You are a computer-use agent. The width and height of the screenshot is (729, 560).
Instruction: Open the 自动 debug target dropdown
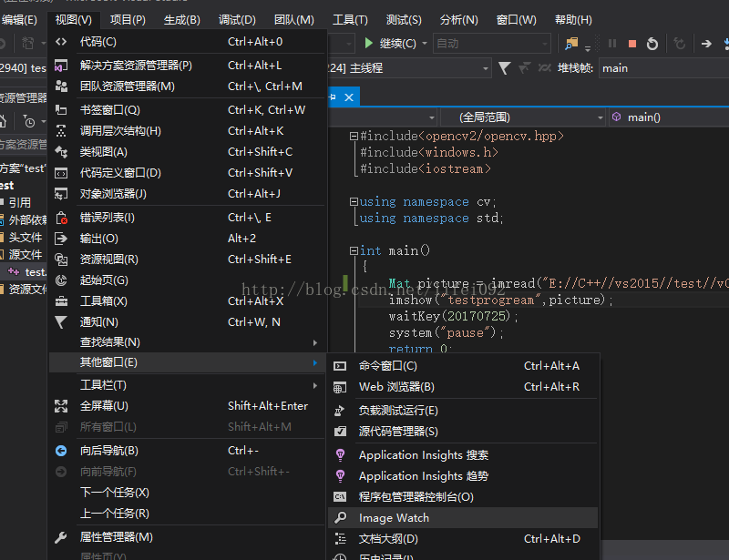(x=492, y=44)
